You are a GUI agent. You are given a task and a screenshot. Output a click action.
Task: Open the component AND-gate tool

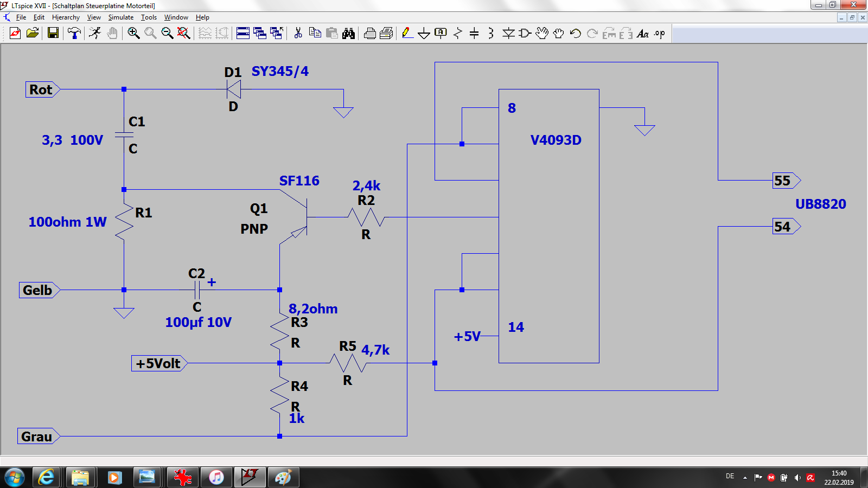525,34
